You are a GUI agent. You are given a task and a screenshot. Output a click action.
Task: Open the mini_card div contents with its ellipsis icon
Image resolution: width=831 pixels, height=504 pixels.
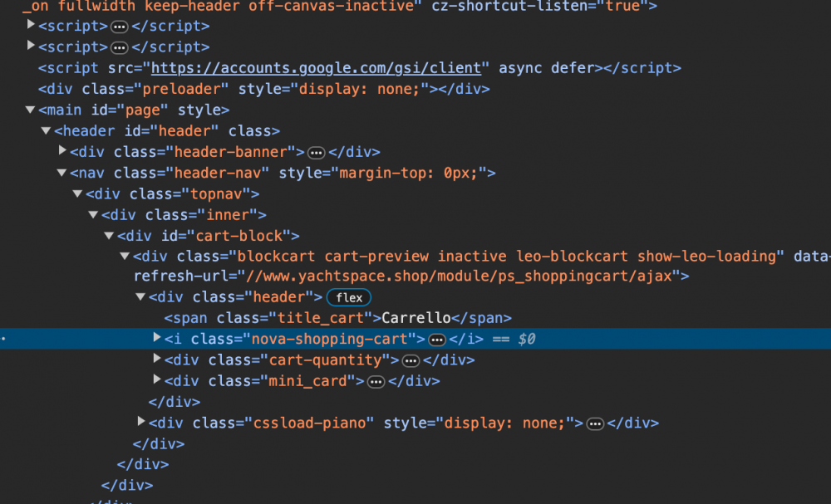[x=376, y=380]
